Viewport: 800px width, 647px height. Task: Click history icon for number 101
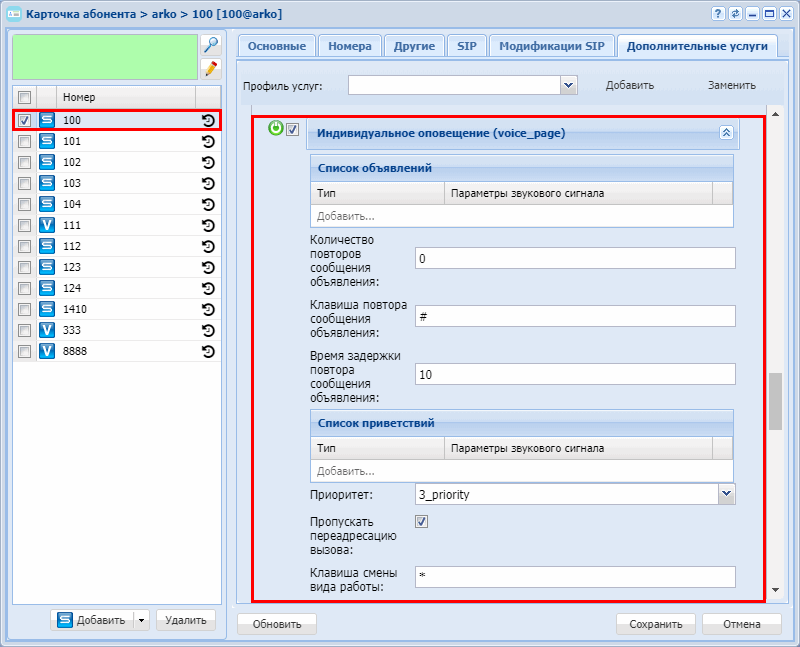(x=208, y=141)
